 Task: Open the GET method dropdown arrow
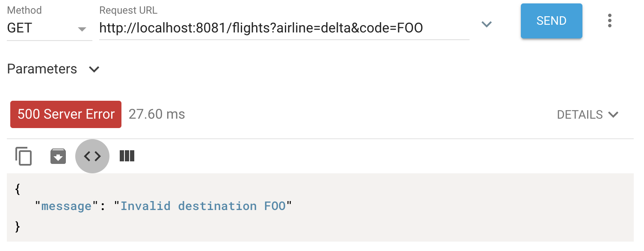pos(82,29)
